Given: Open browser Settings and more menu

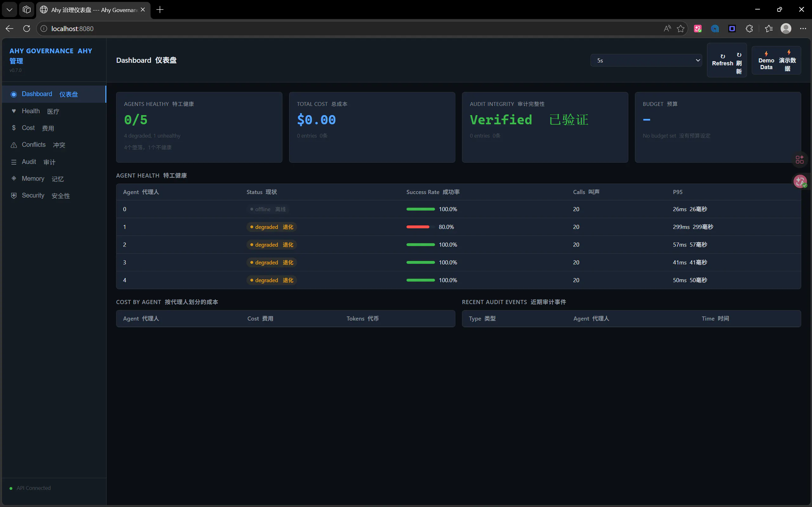Looking at the screenshot, I should [x=803, y=29].
